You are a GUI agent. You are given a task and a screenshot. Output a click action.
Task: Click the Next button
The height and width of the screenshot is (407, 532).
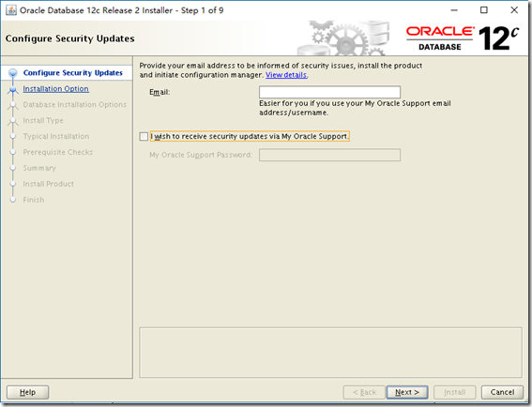pyautogui.click(x=407, y=392)
